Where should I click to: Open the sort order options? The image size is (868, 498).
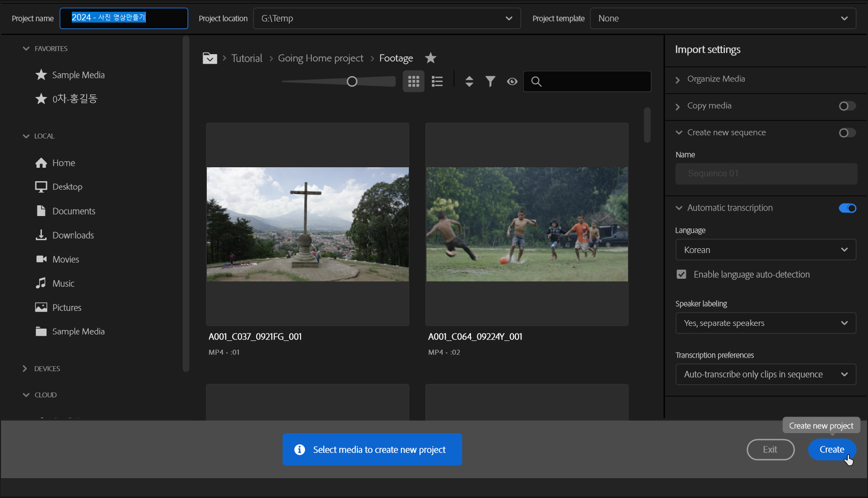click(x=469, y=81)
